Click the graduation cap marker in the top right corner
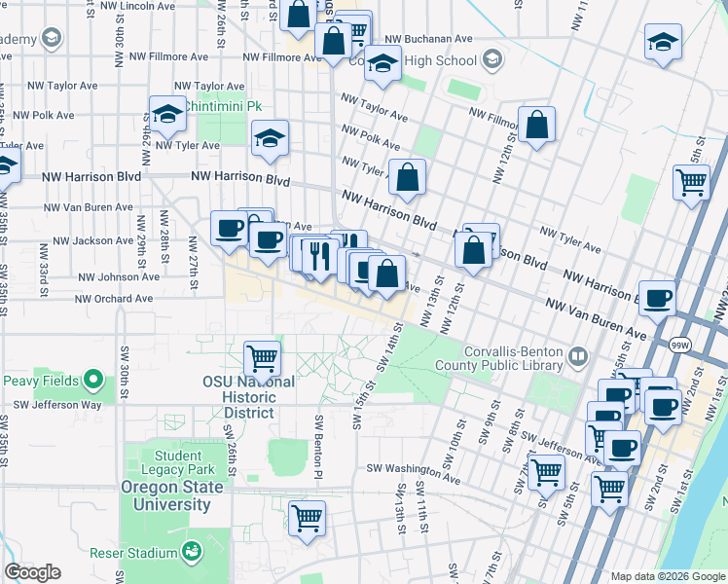This screenshot has width=728, height=584. click(x=663, y=43)
